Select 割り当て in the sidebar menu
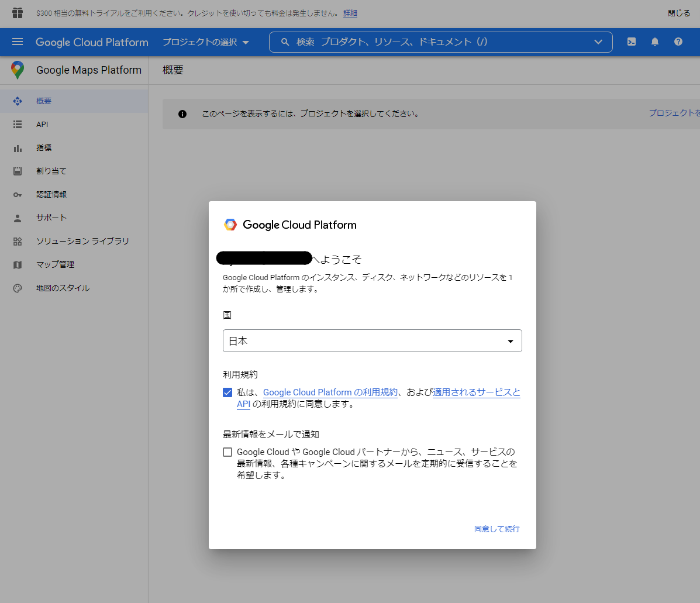The width and height of the screenshot is (700, 603). click(74, 171)
